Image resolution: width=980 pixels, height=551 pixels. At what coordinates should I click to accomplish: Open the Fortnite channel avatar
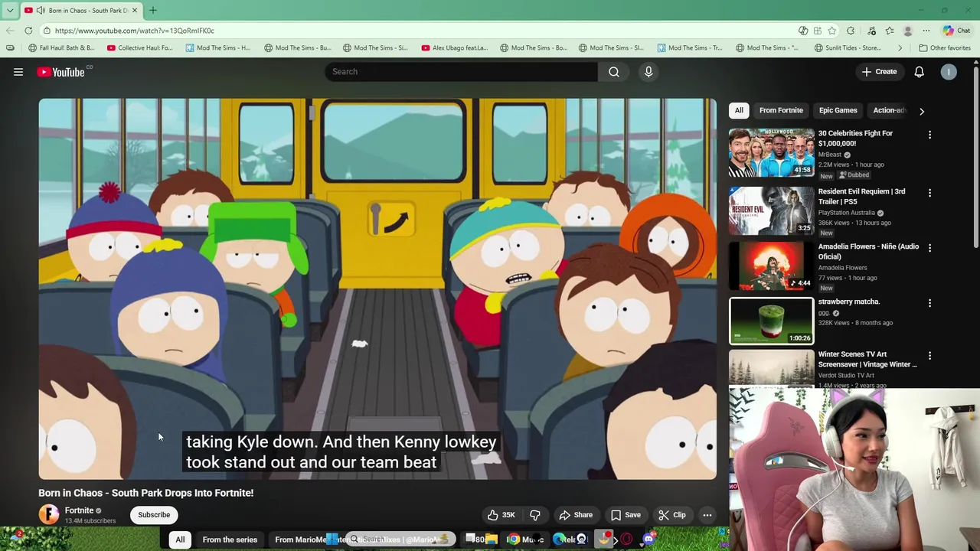tap(48, 514)
